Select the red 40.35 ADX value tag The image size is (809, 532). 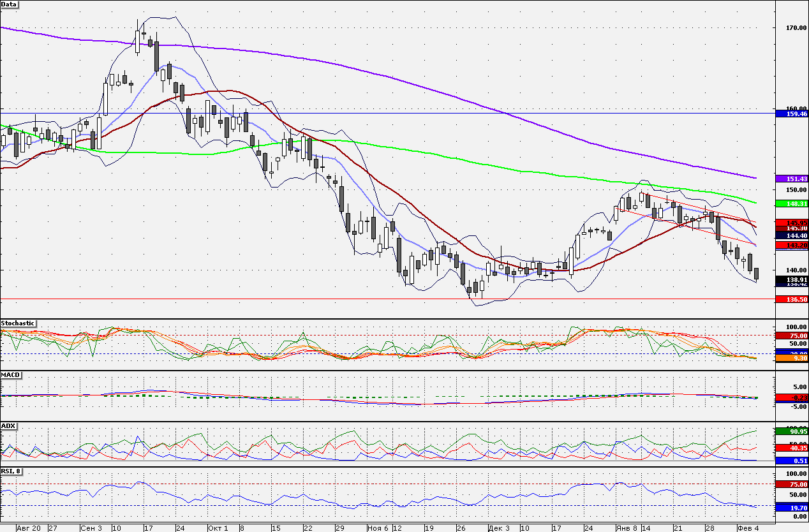click(791, 448)
